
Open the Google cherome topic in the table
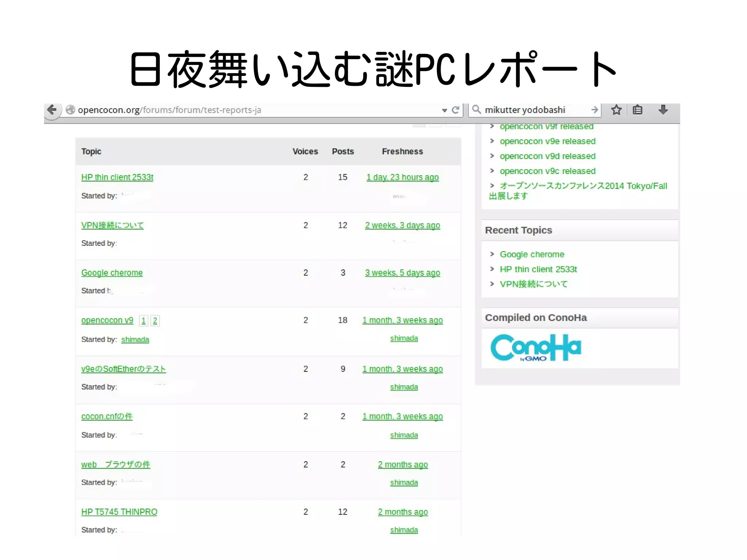[112, 273]
